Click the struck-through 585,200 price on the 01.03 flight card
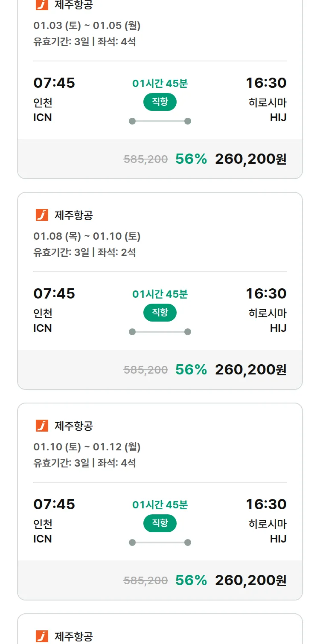320x644 pixels. point(145,160)
